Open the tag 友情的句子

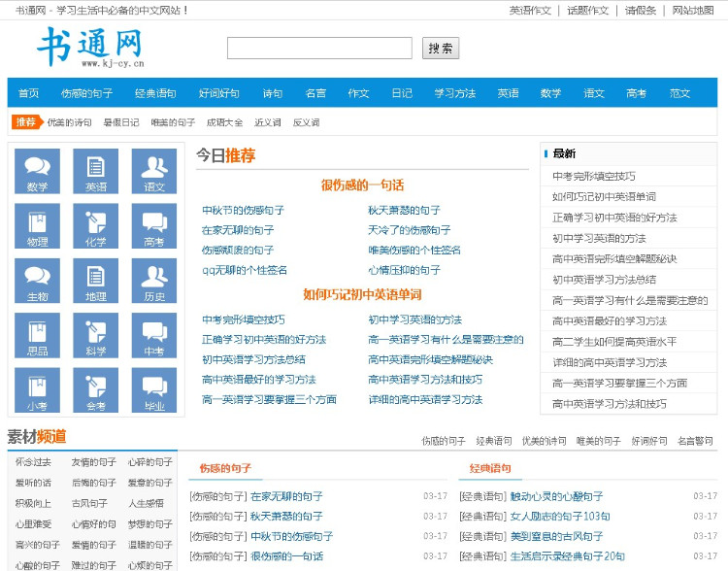pyautogui.click(x=94, y=462)
